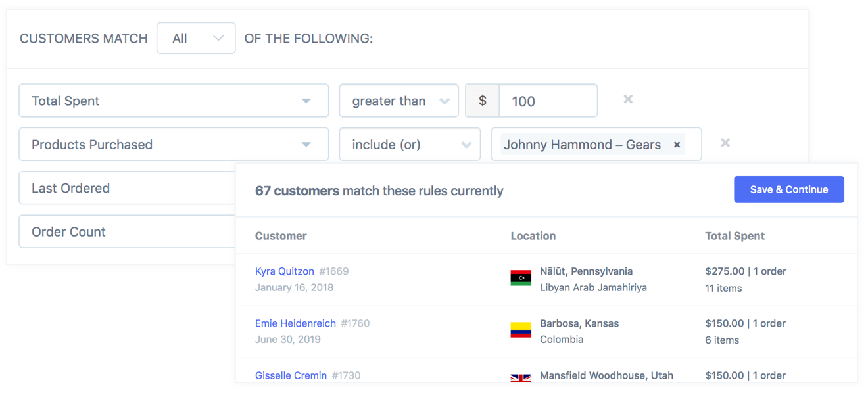Open customer Emie Heidenreich's profile
The image size is (868, 393).
click(x=295, y=323)
